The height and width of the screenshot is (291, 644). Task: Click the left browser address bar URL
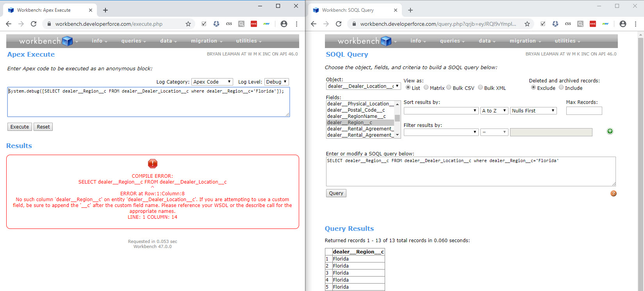click(109, 24)
